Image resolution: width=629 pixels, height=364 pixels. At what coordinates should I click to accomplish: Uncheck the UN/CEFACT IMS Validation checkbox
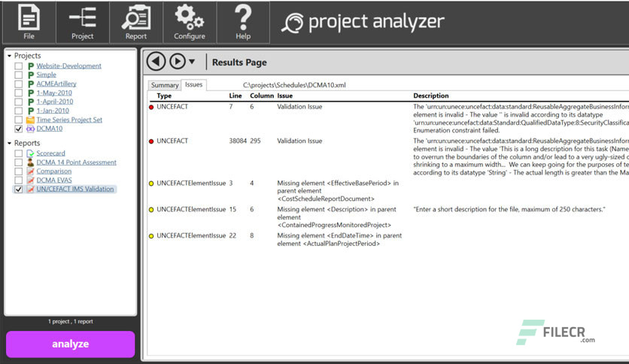(x=19, y=190)
